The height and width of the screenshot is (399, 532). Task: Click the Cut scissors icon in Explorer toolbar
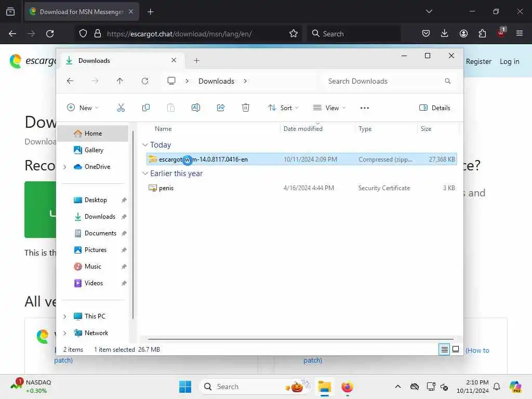coord(121,108)
